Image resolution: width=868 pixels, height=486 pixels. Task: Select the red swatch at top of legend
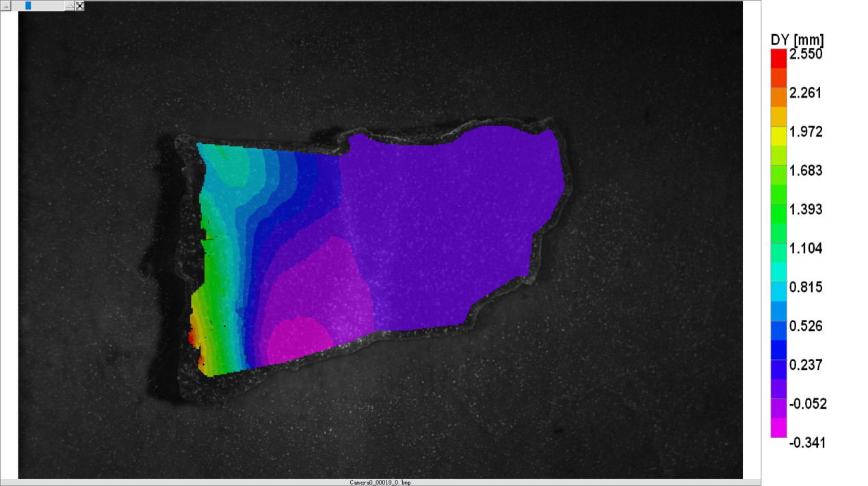pos(778,58)
